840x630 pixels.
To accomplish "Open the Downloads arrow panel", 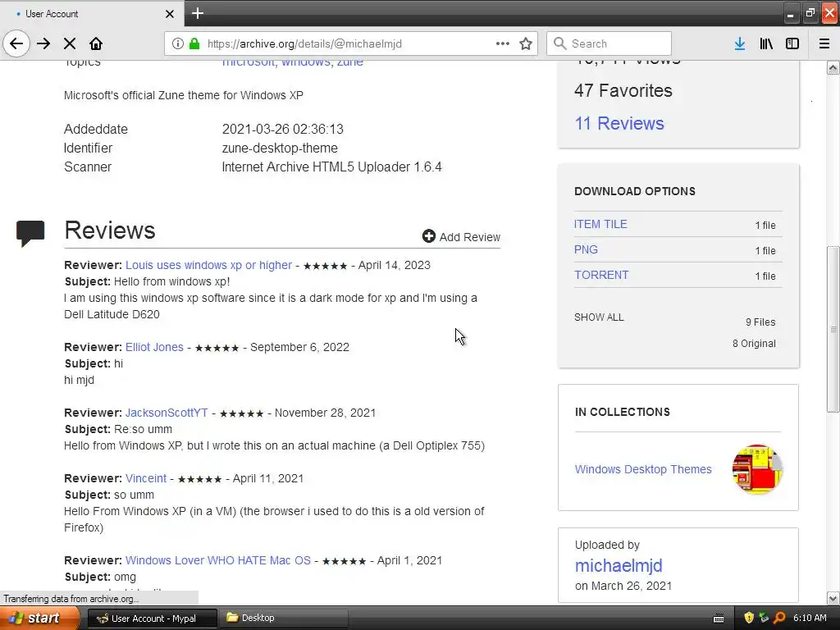I will coord(739,43).
